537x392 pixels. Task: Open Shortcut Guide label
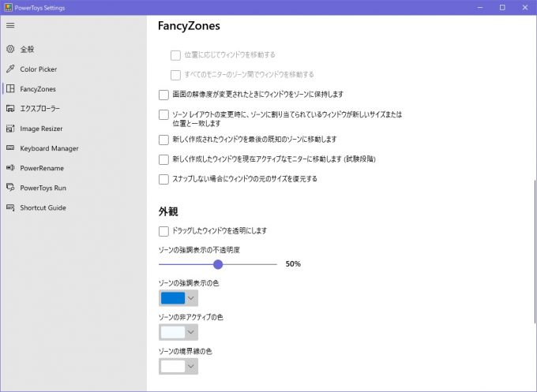click(x=43, y=207)
